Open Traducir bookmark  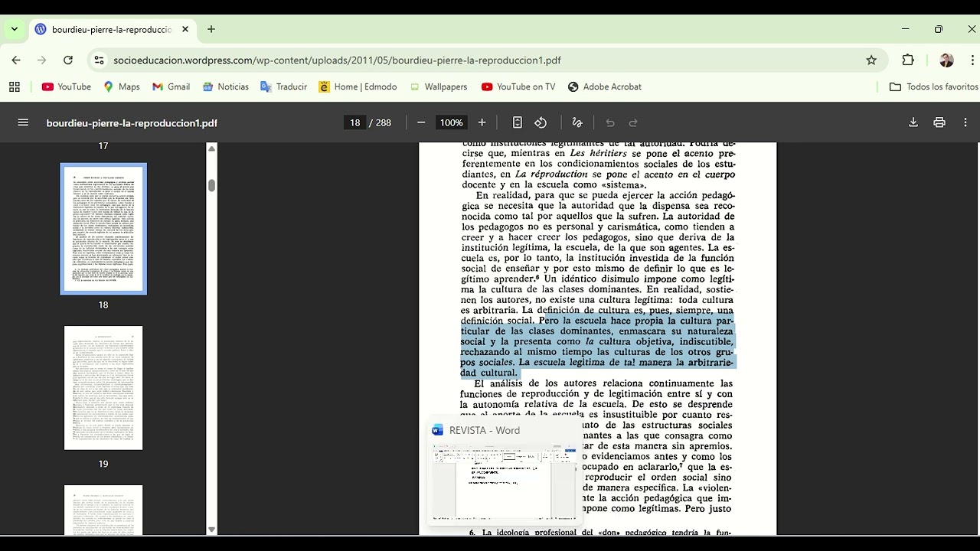284,86
